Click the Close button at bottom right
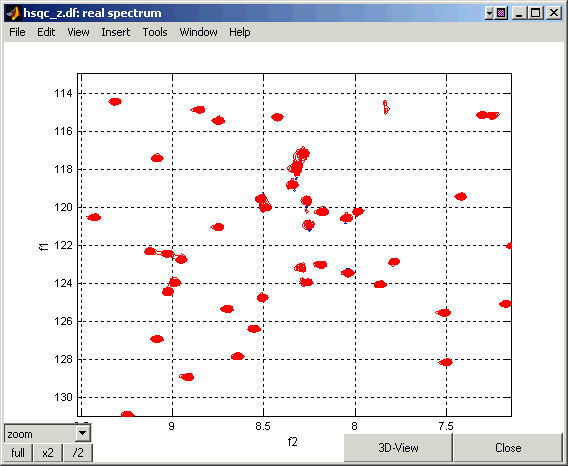The image size is (568, 466). pos(508,448)
